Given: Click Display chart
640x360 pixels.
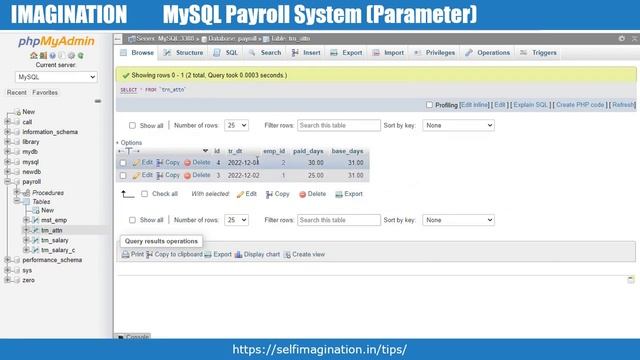Looking at the screenshot, I should (258, 254).
